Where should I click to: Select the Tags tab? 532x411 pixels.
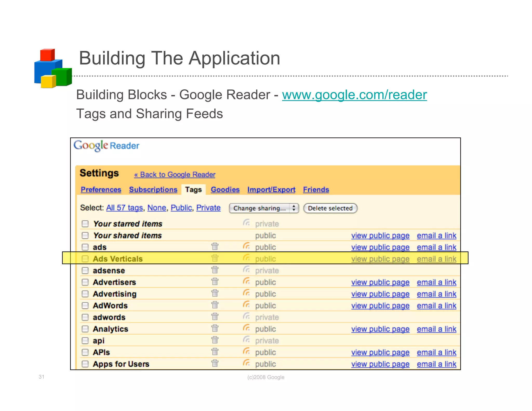pyautogui.click(x=193, y=190)
